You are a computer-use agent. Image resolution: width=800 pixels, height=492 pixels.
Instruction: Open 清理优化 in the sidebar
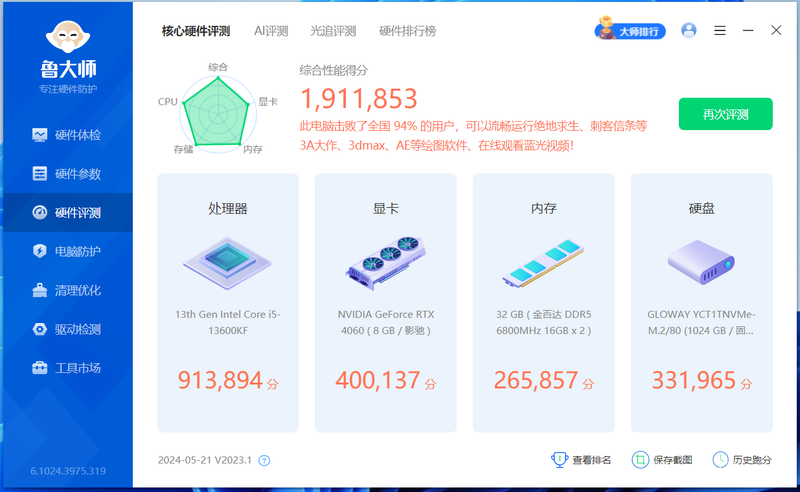68,290
